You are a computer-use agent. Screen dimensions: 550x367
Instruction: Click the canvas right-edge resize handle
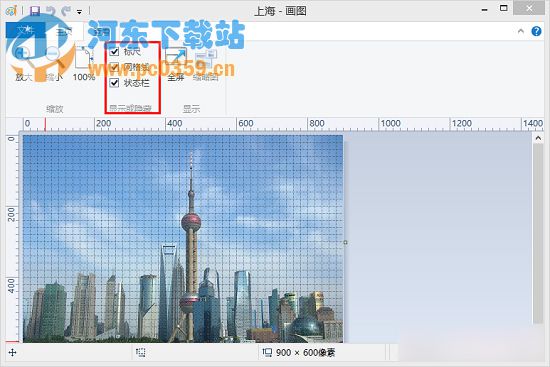point(346,242)
